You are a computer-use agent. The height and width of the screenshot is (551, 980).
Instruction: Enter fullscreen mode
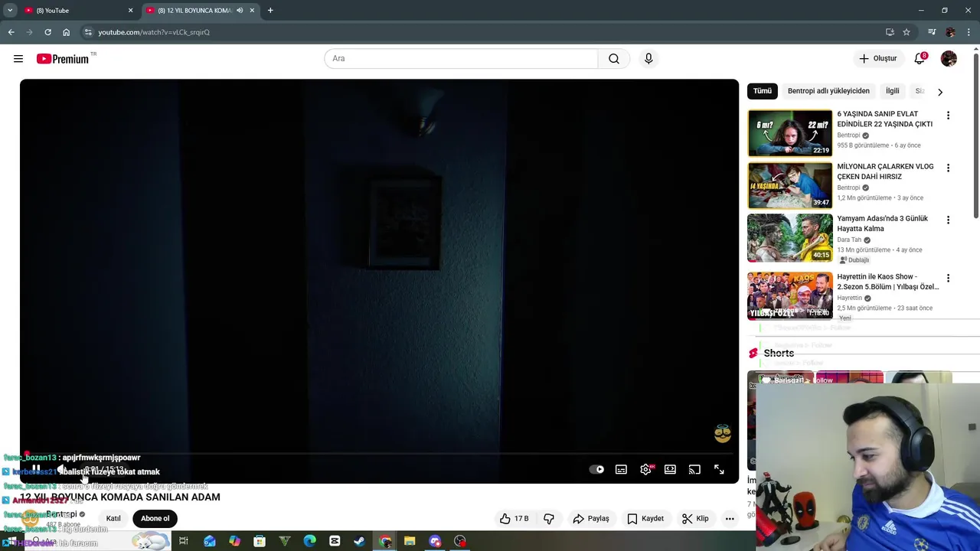click(x=719, y=470)
